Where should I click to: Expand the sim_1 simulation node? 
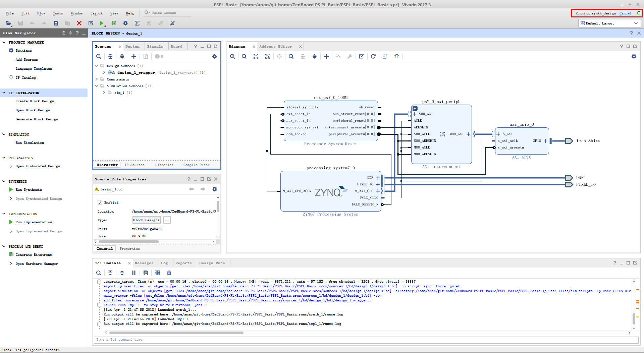[104, 93]
